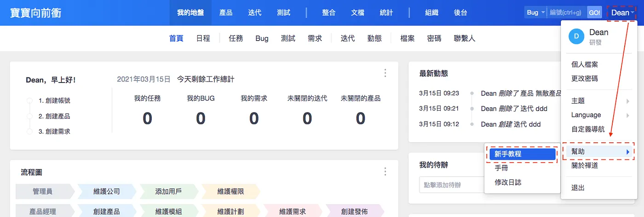The image size is (644, 217).
Task: Switch to 測試 top navigation tab
Action: pos(283,12)
